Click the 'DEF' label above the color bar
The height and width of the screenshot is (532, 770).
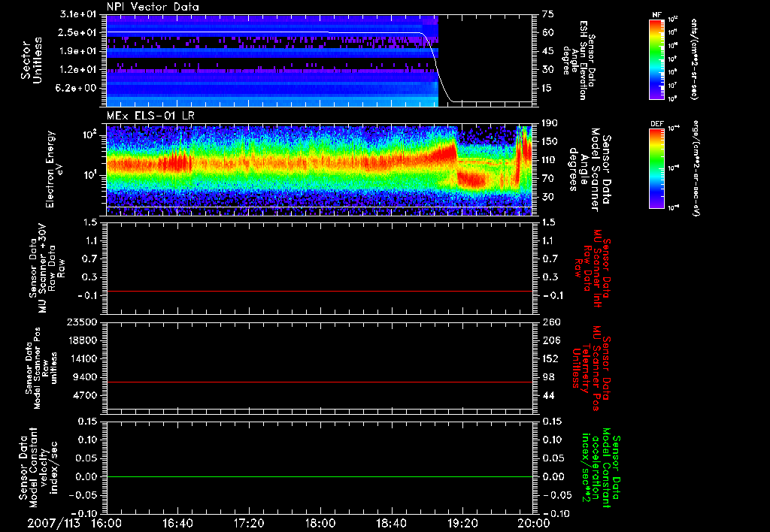pyautogui.click(x=656, y=124)
